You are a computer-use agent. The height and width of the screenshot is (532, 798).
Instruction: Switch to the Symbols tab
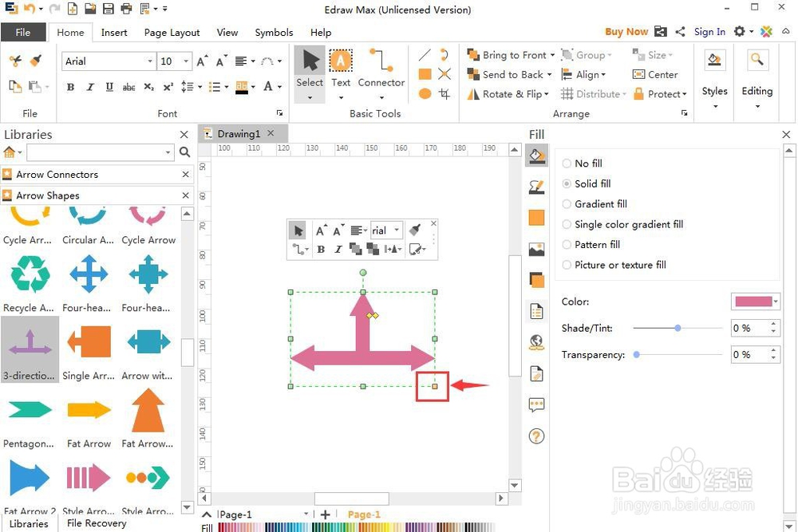click(x=274, y=33)
